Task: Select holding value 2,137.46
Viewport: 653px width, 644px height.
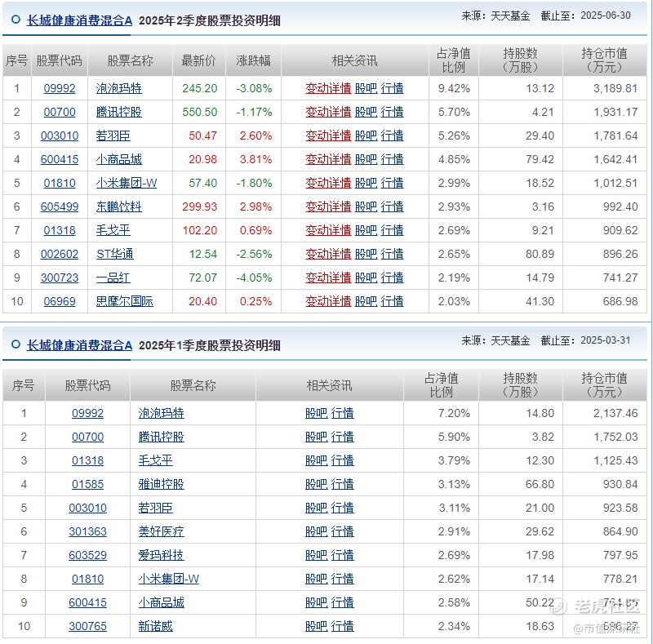Action: click(615, 414)
